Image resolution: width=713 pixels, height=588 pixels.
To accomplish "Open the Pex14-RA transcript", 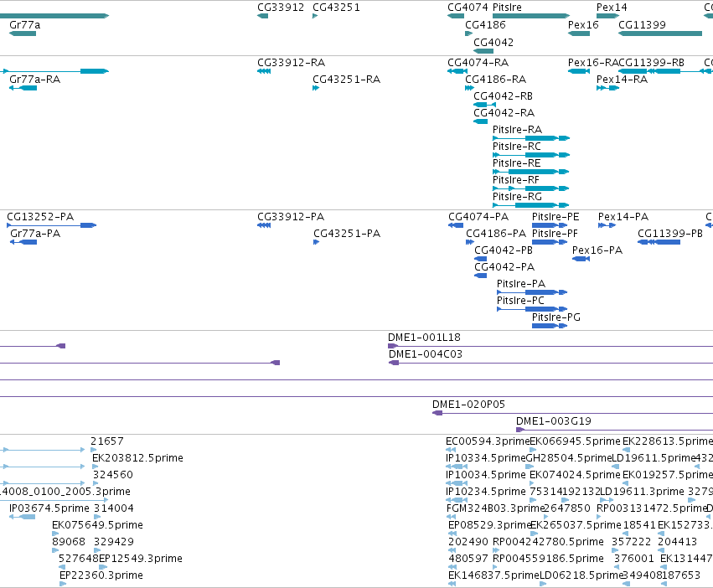I will point(607,88).
